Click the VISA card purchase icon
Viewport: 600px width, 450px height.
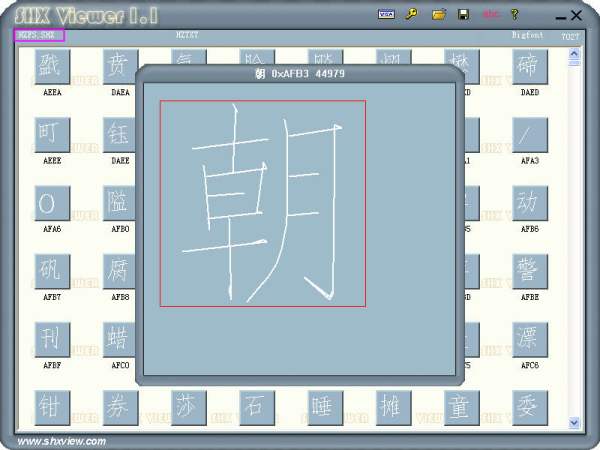[x=386, y=15]
